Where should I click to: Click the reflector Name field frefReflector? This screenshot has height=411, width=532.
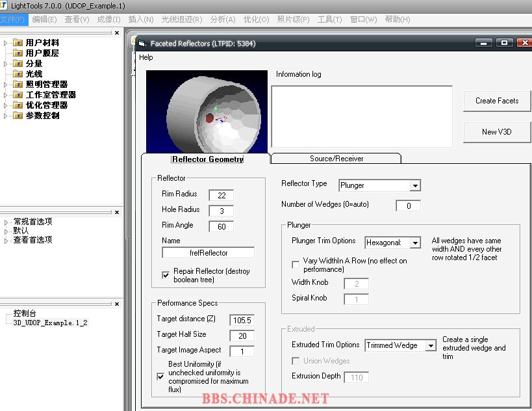209,253
